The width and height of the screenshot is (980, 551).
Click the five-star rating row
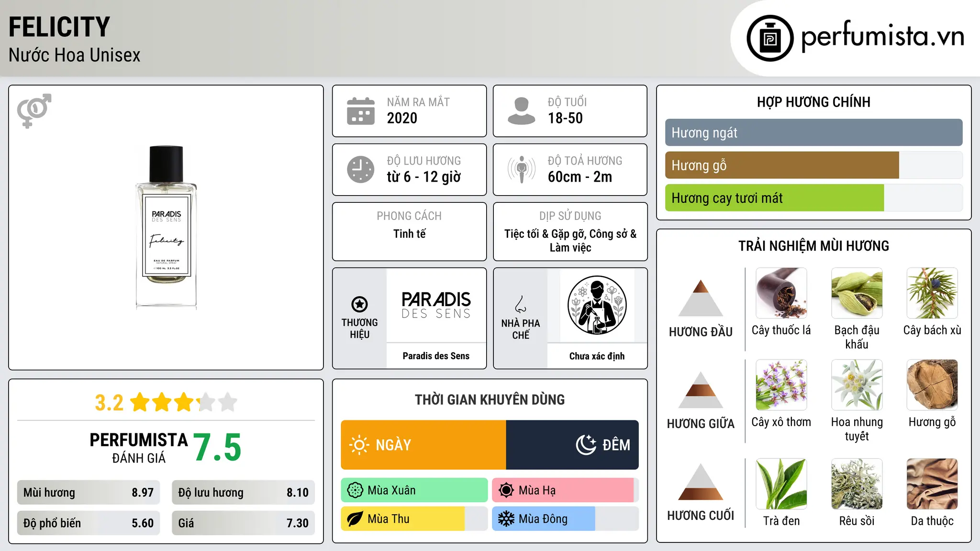click(x=184, y=402)
